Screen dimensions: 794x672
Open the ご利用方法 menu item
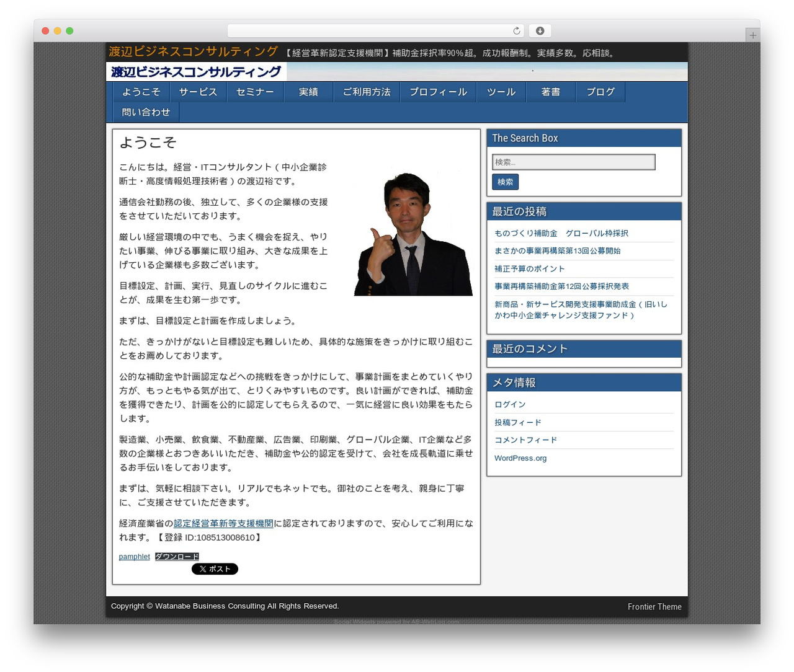(x=367, y=92)
